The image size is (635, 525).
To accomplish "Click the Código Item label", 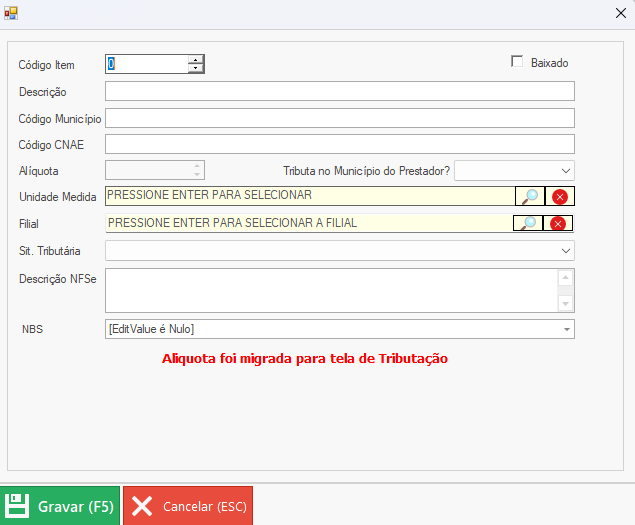I will (47, 65).
